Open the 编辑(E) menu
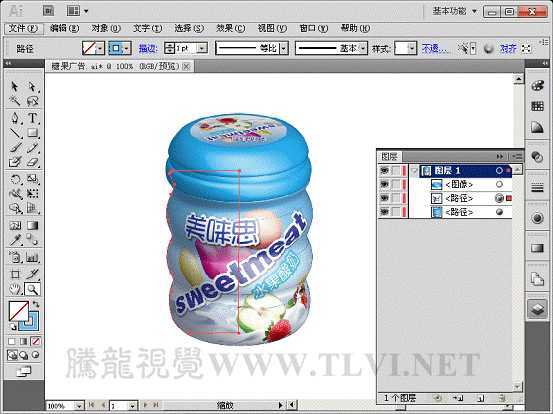Image resolution: width=553 pixels, height=414 pixels. pos(65,28)
